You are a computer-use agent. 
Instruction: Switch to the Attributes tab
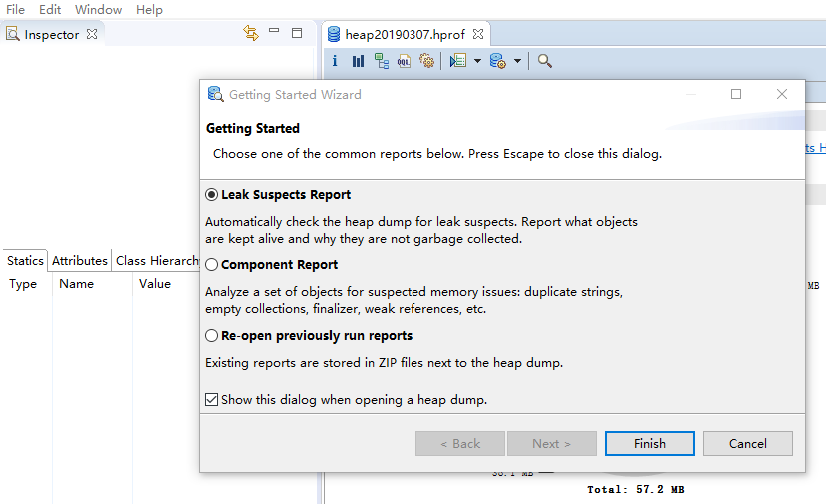click(x=80, y=260)
